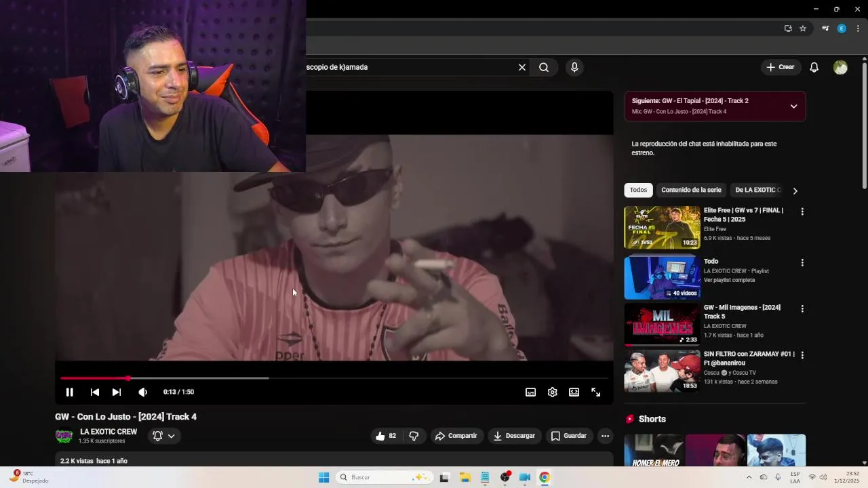868x488 pixels.
Task: Like the video with 82 likes
Action: point(386,436)
